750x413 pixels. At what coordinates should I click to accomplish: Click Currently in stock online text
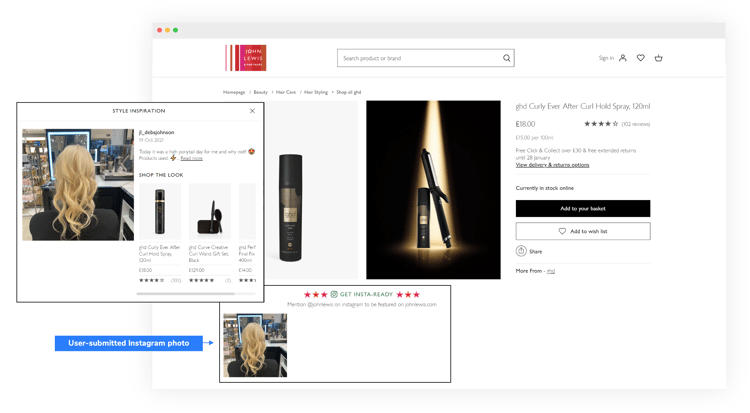544,188
